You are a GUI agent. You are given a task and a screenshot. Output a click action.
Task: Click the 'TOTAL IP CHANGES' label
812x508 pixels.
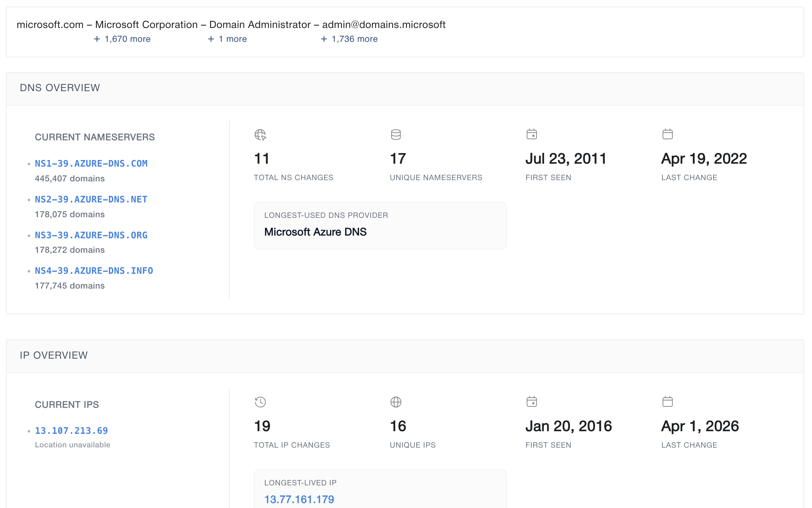292,445
